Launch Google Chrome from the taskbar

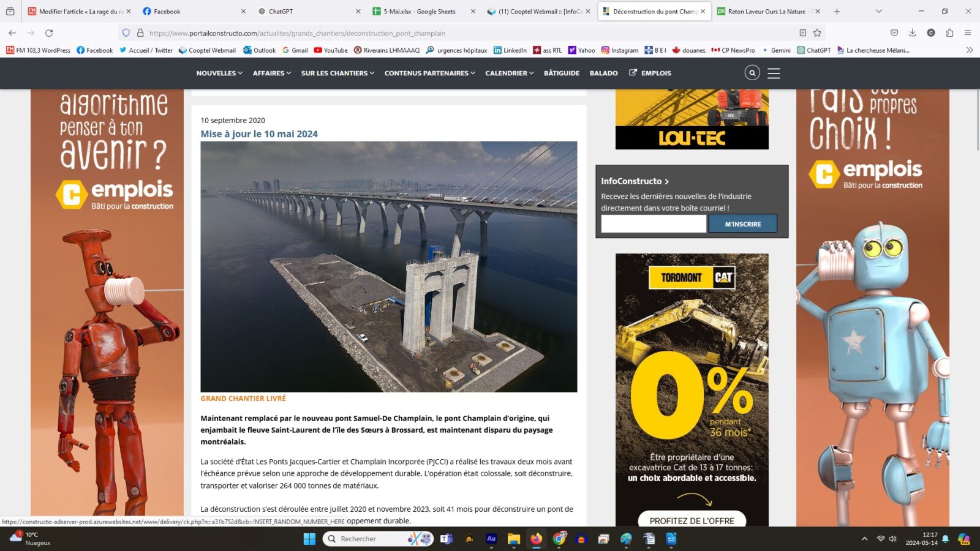pyautogui.click(x=559, y=539)
